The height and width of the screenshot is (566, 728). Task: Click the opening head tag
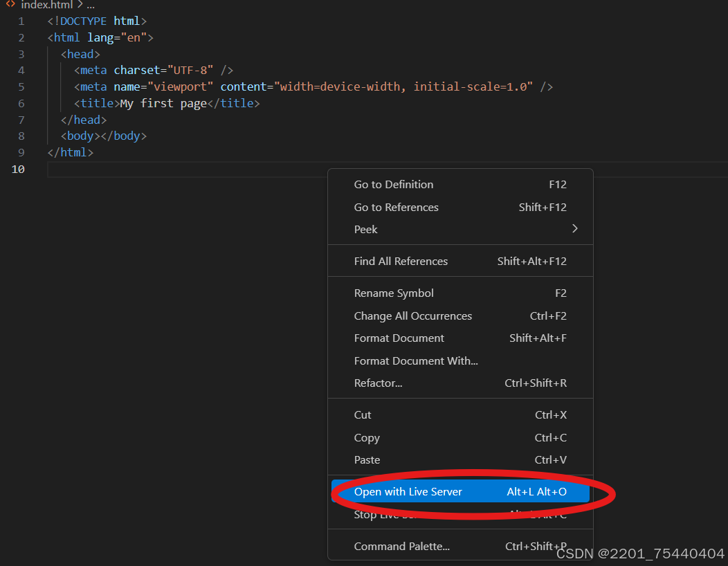point(80,55)
